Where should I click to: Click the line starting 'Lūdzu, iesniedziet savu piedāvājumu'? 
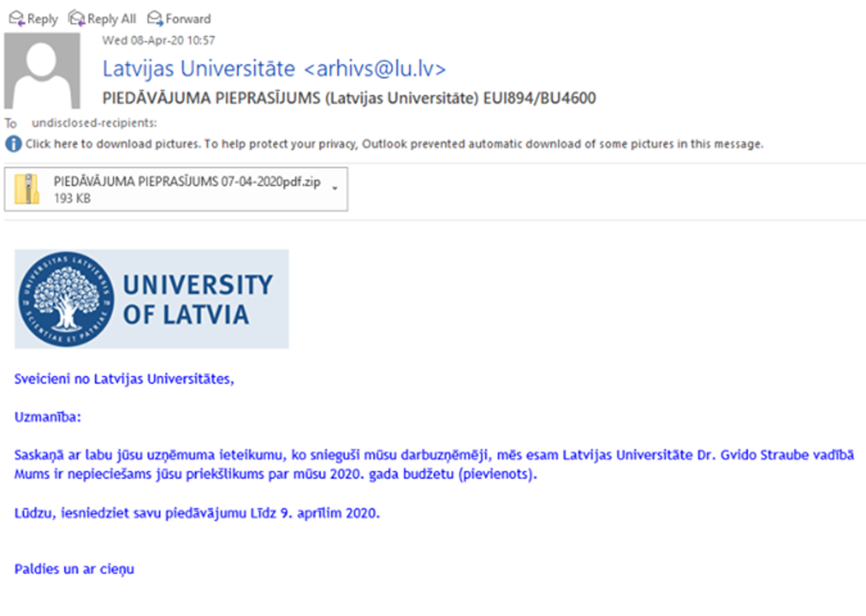click(x=197, y=514)
